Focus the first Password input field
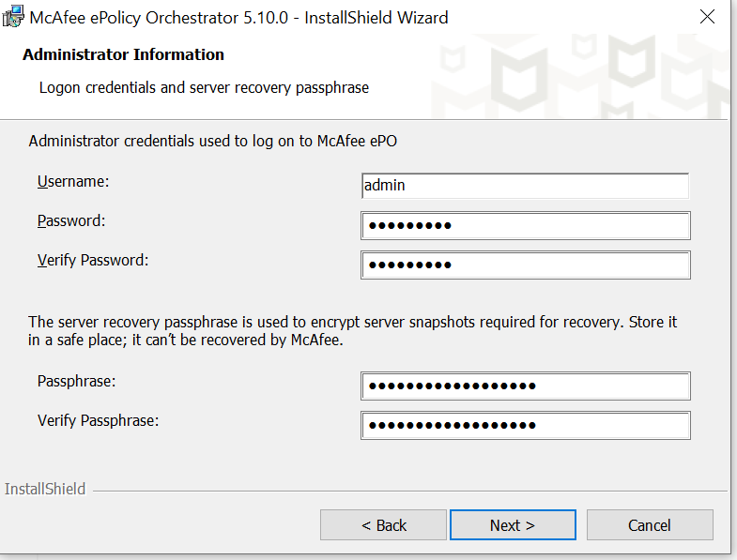This screenshot has height=560, width=737. pos(525,226)
